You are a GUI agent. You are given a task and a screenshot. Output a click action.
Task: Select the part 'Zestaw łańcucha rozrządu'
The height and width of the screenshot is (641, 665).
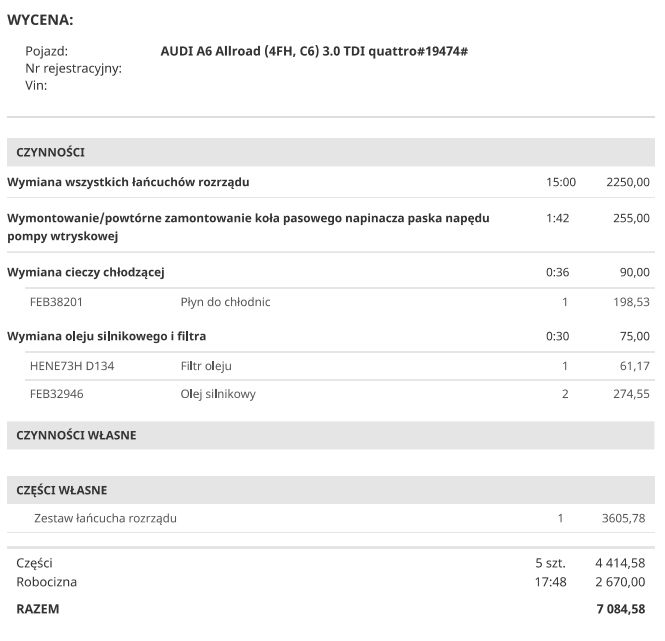(x=105, y=518)
